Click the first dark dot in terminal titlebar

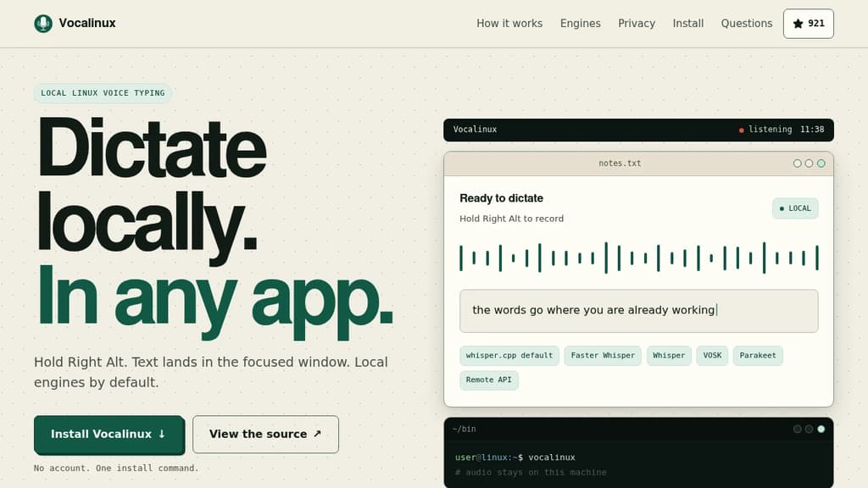[797, 429]
